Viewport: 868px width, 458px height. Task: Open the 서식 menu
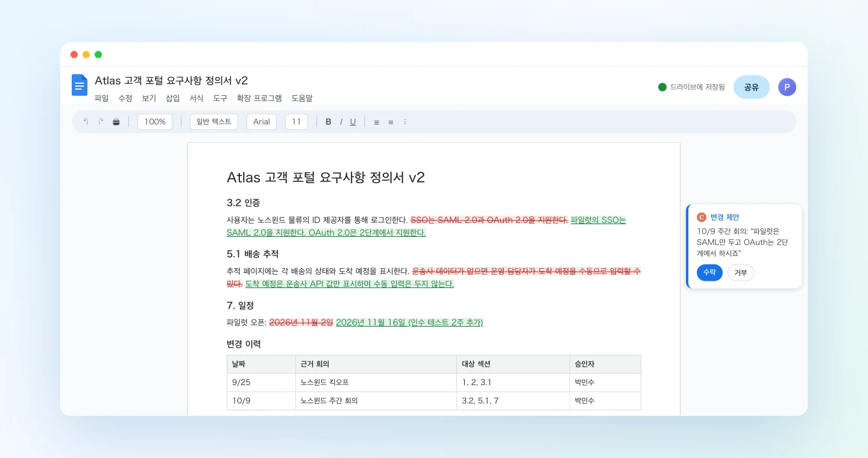(x=197, y=98)
